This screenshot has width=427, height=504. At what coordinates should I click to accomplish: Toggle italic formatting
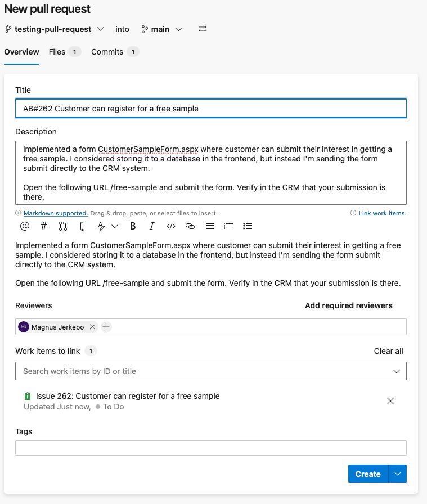[152, 226]
